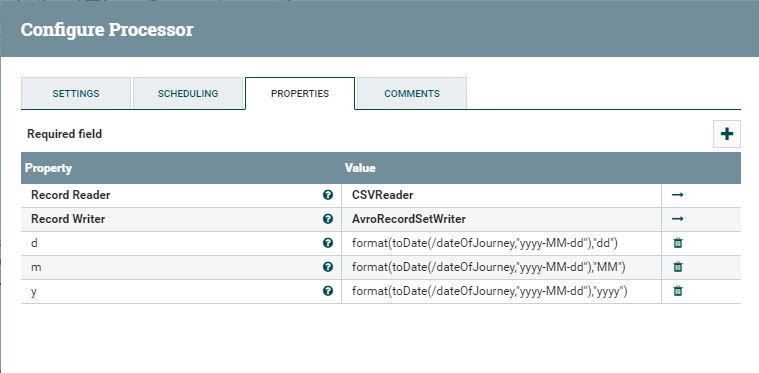759x373 pixels.
Task: Show help icon for property m
Action: point(328,267)
